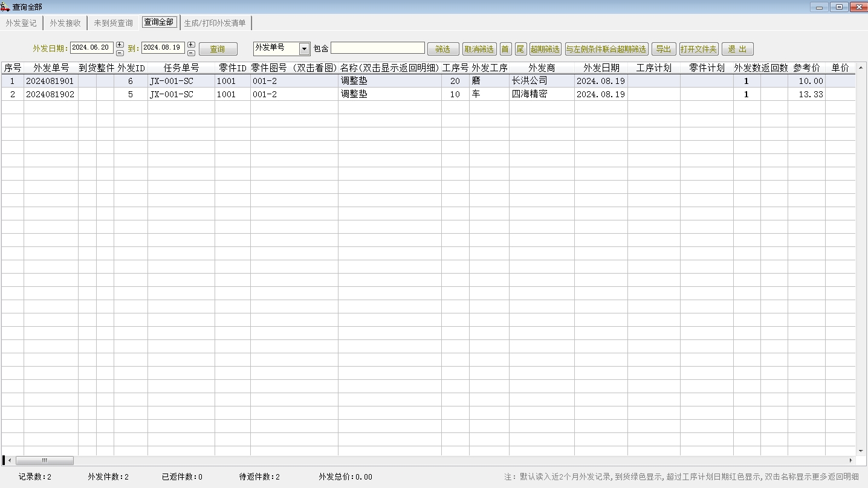This screenshot has width=868, height=488.
Task: Click the 筛选 filter button
Action: point(443,50)
